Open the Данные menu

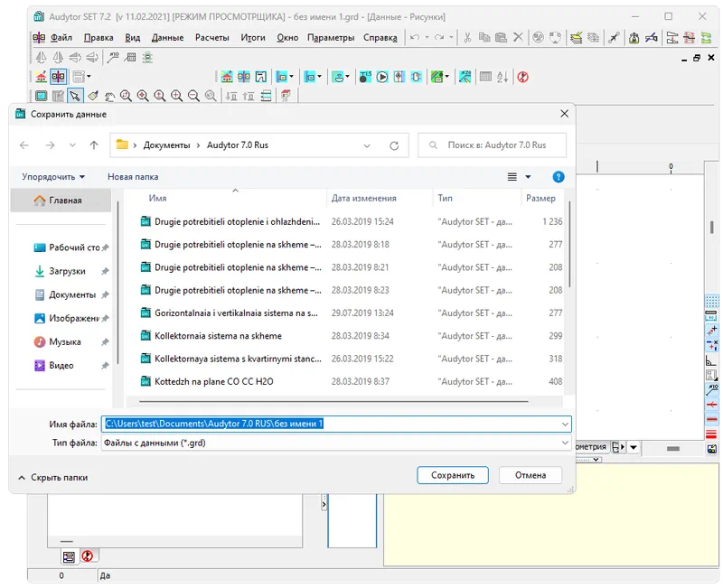pos(167,37)
